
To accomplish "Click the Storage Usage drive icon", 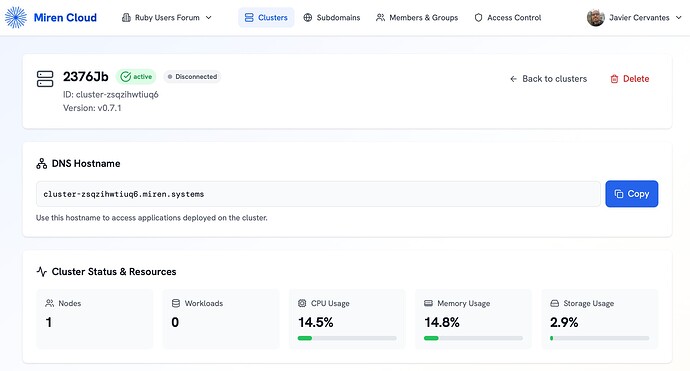I will [x=554, y=303].
